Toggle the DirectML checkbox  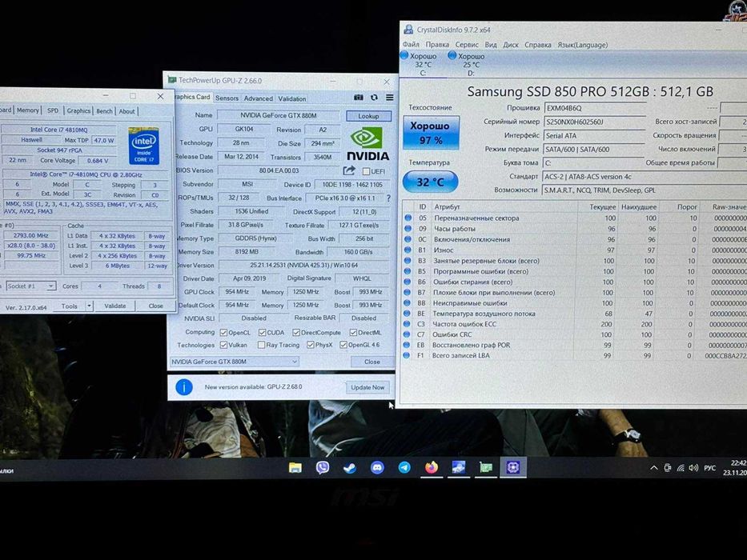coord(353,332)
